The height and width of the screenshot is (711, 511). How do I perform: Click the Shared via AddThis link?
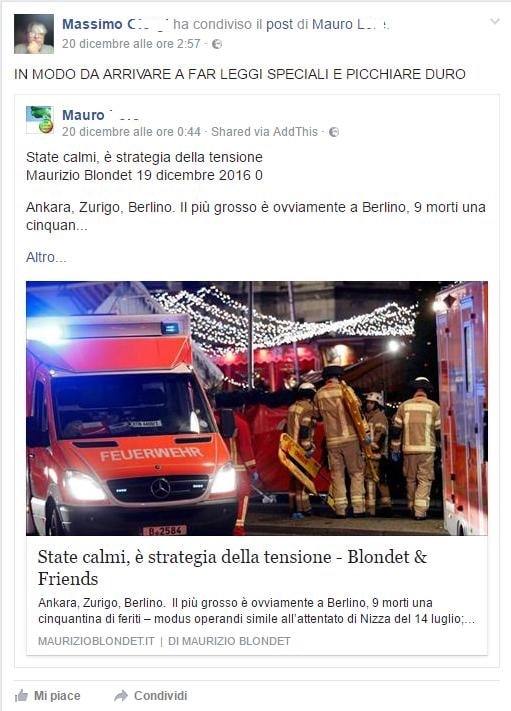pyautogui.click(x=264, y=132)
